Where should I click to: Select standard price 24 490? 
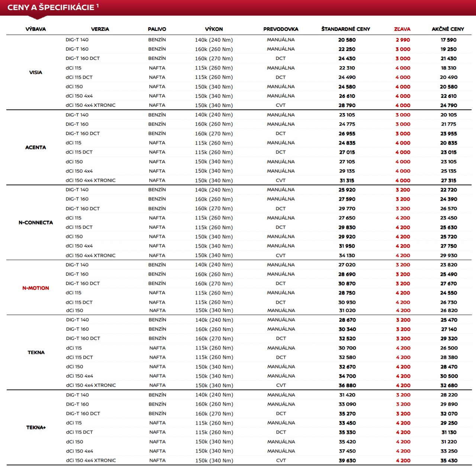click(x=347, y=77)
